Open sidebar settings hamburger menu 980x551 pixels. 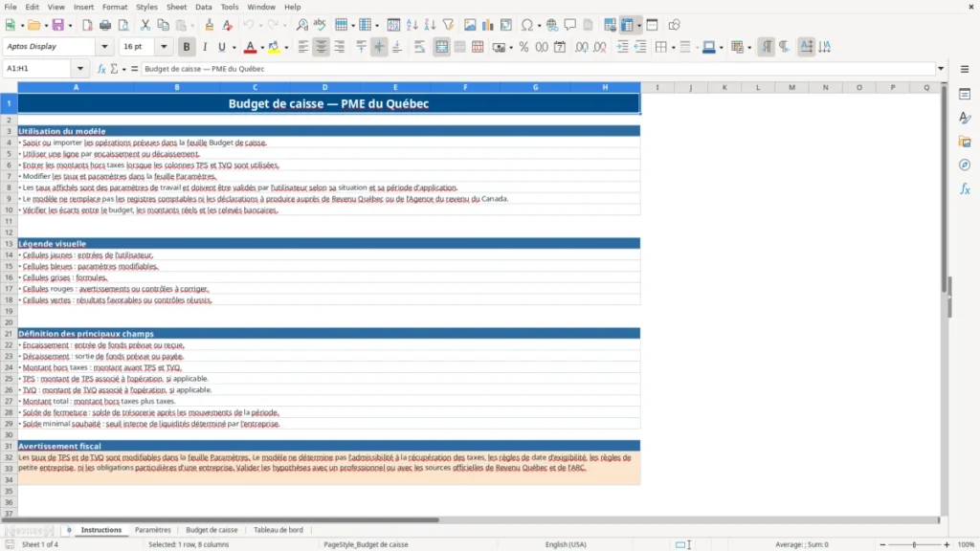click(965, 69)
